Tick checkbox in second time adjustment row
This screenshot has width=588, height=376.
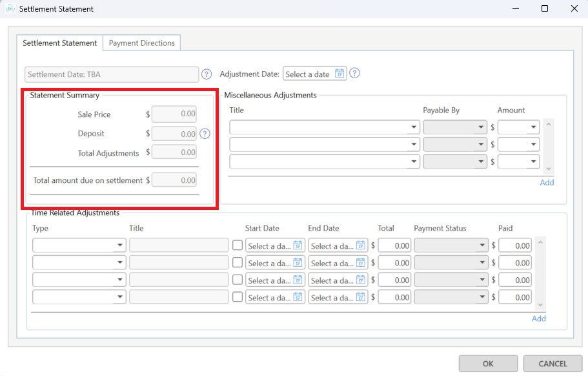238,263
